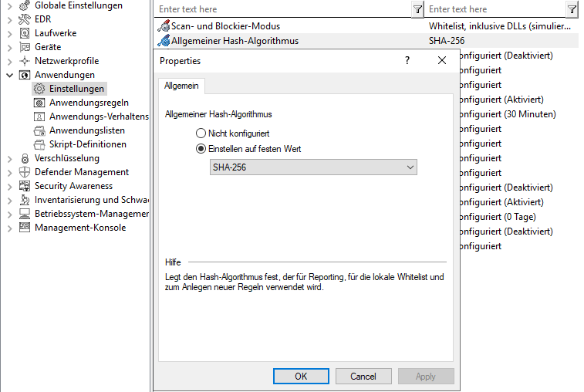
Task: Click the Netzwerkprofile icon
Action: [25, 61]
